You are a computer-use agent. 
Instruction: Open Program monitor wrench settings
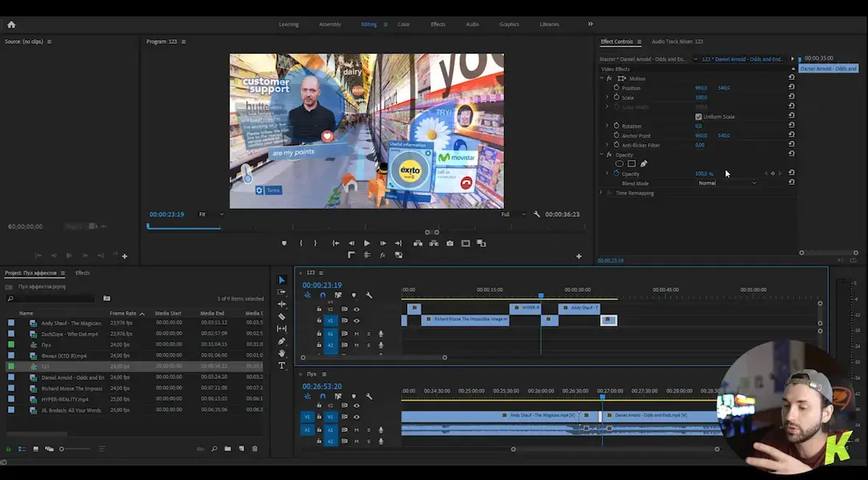[537, 214]
